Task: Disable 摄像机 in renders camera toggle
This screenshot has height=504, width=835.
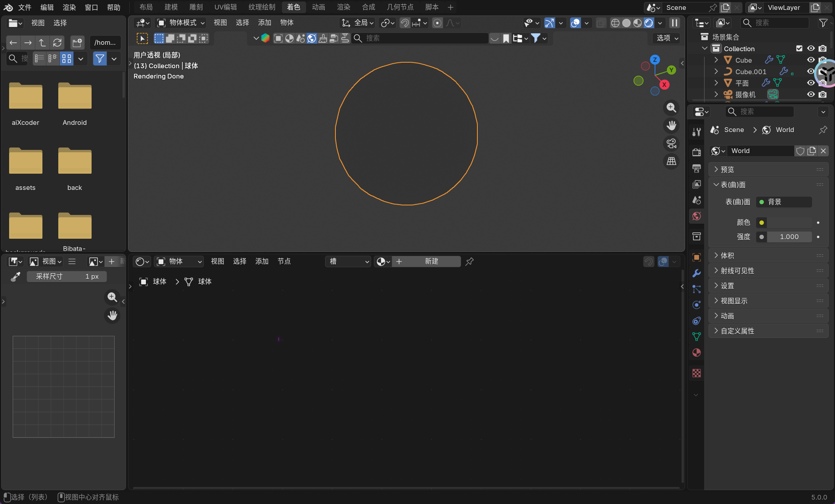Action: click(x=823, y=94)
